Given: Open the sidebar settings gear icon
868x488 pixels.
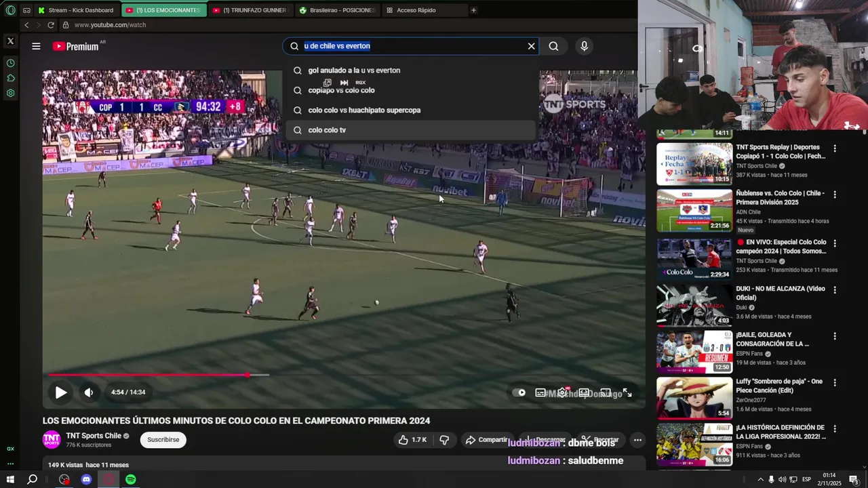Looking at the screenshot, I should click(x=10, y=93).
